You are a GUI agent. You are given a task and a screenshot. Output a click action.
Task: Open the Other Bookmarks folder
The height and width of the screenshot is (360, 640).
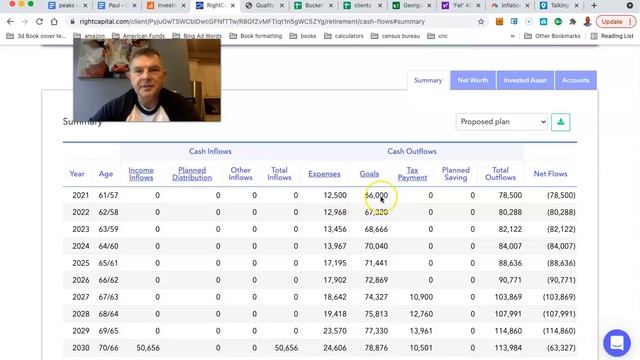point(552,36)
